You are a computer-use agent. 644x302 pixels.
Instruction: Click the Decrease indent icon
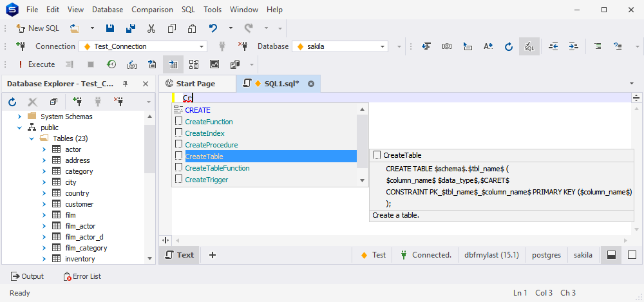(x=553, y=46)
